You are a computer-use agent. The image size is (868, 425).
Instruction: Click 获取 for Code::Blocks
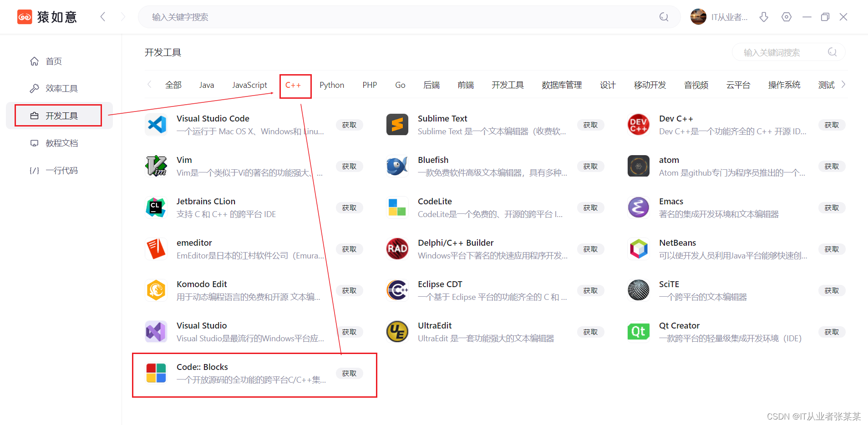click(349, 373)
